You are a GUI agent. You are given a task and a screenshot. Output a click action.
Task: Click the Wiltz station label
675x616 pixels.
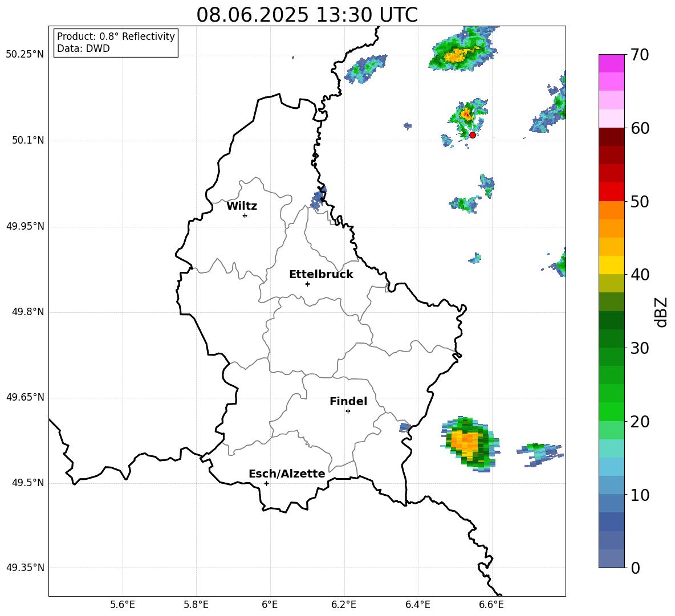[x=242, y=206]
